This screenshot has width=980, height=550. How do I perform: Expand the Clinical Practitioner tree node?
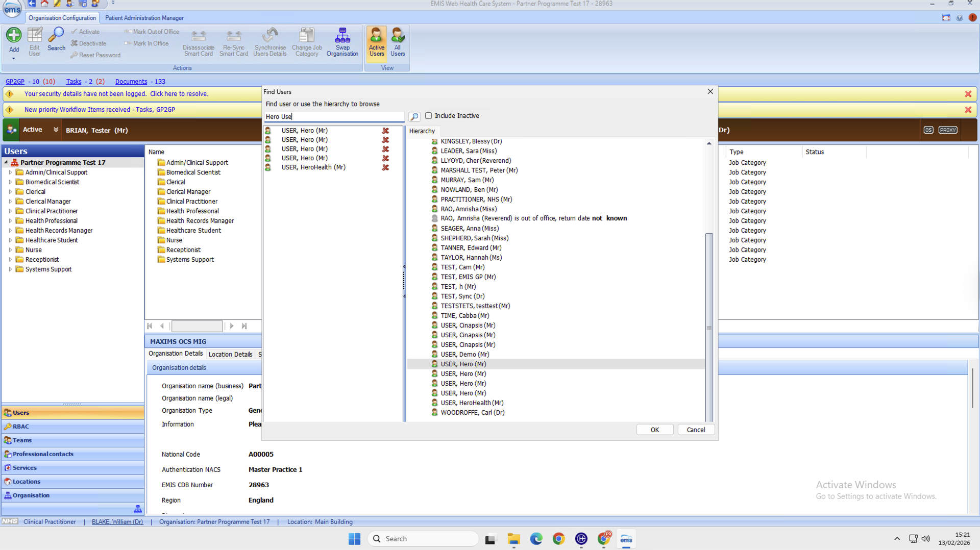pyautogui.click(x=10, y=211)
